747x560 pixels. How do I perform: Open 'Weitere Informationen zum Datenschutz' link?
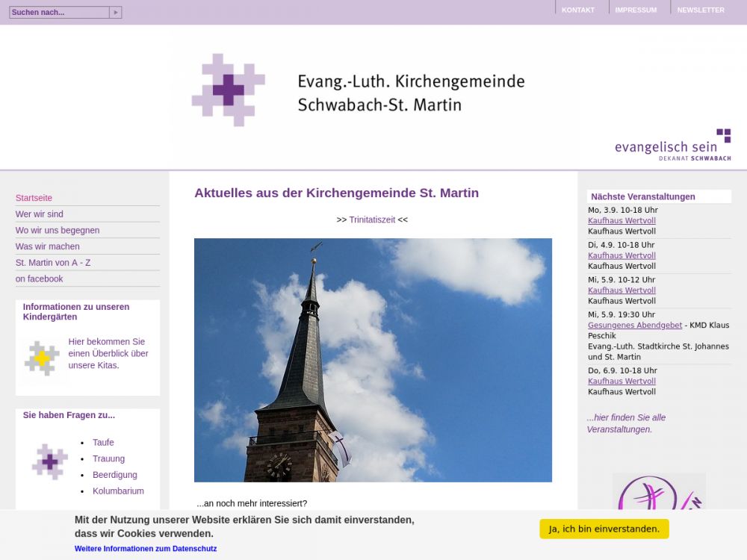[146, 549]
